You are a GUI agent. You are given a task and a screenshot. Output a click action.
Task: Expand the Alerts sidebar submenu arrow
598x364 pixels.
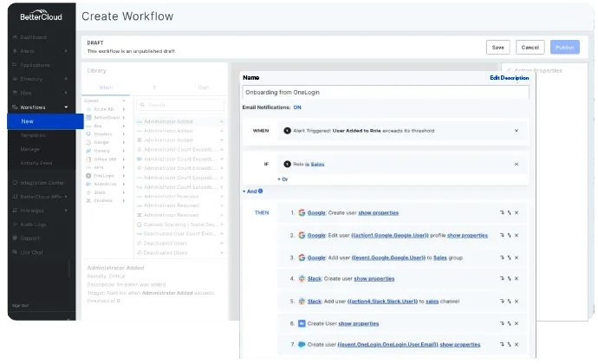coord(66,51)
